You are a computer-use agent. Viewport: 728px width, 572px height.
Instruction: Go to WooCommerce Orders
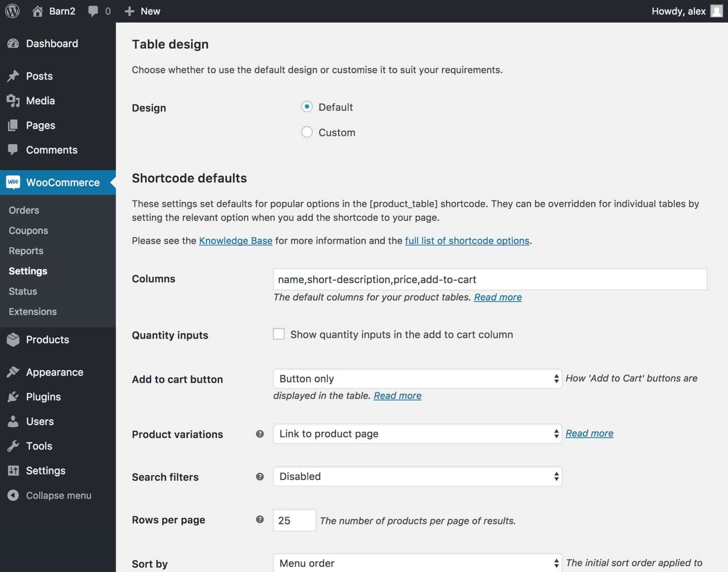tap(23, 210)
